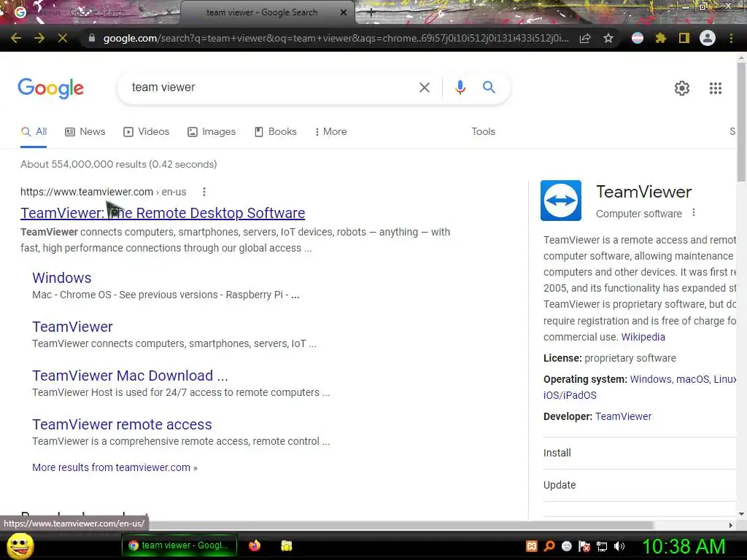This screenshot has height=560, width=747.
Task: Click the horizontal scrollbar right arrow
Action: coord(731,525)
